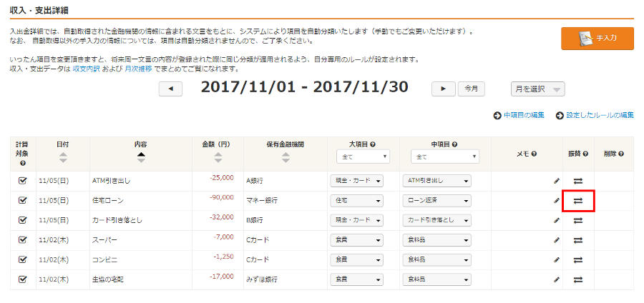Click transfer icon for ATM引き出し row
Viewport: 644px width, 303px height.
point(578,182)
